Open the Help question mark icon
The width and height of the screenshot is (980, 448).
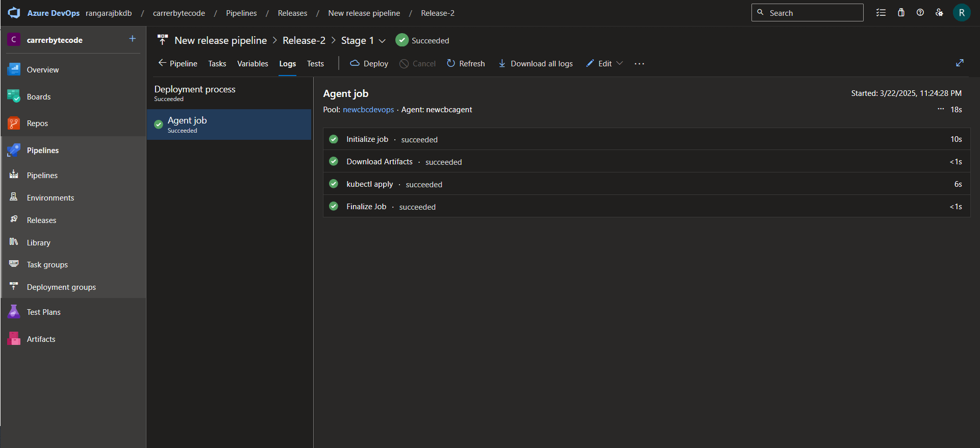pyautogui.click(x=920, y=13)
